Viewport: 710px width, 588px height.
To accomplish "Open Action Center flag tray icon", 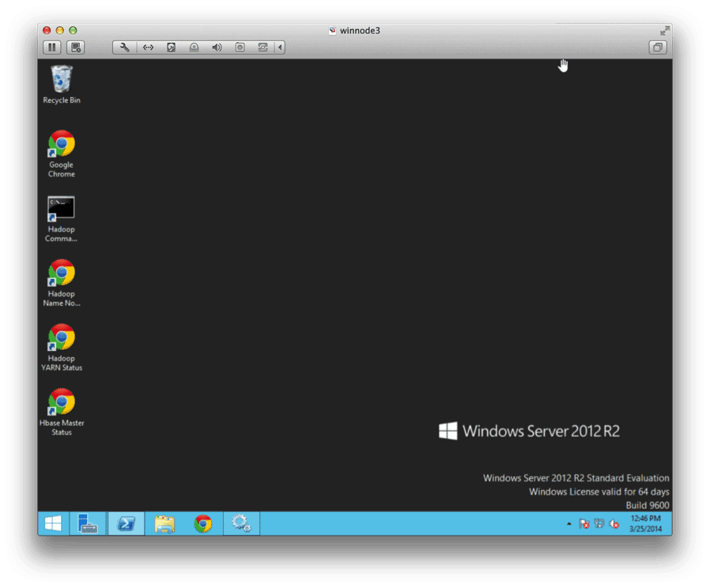I will (x=584, y=524).
